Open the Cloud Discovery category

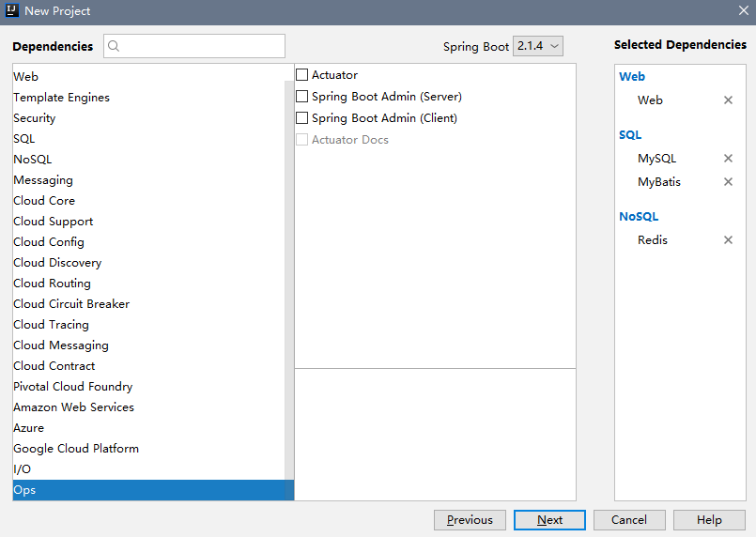[149, 263]
